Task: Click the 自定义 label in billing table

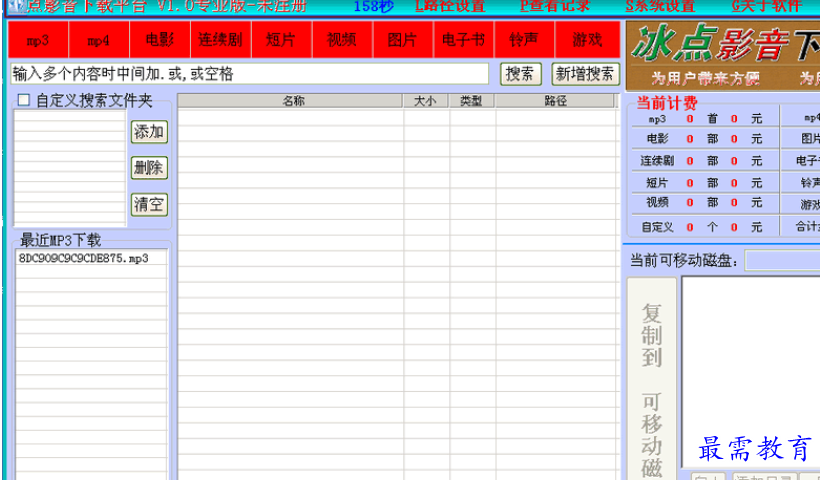Action: click(657, 227)
